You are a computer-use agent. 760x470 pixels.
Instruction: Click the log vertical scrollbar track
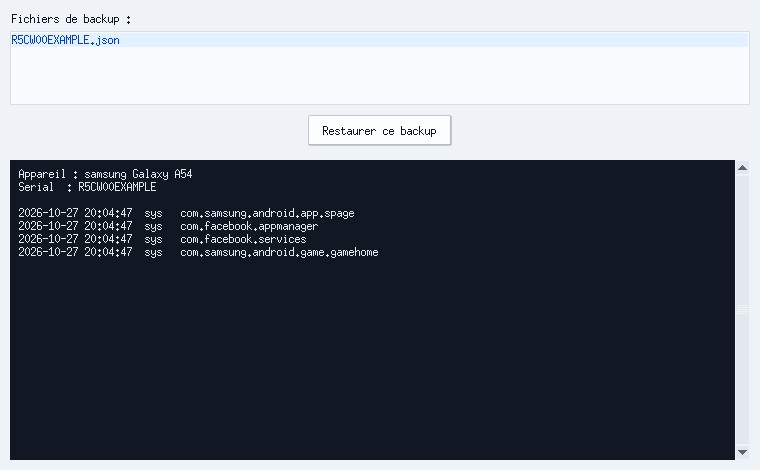tap(742, 310)
